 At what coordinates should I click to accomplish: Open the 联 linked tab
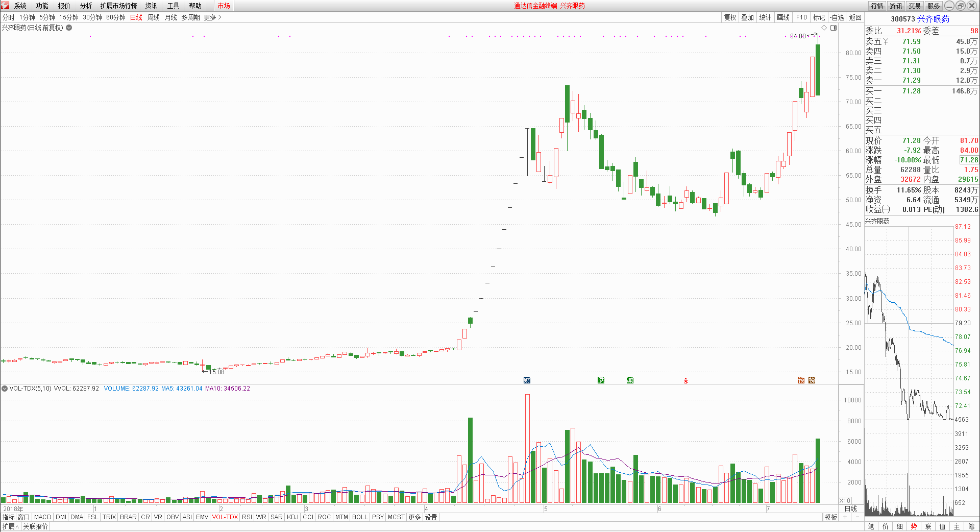(x=928, y=526)
